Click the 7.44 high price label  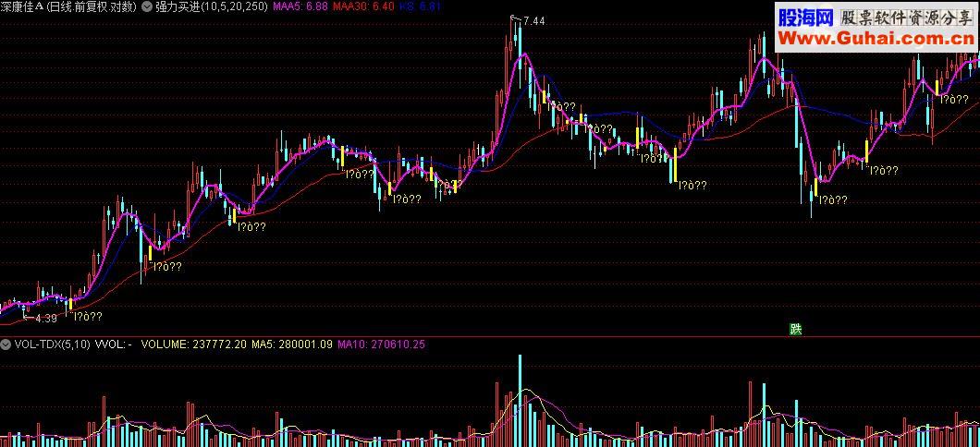[x=533, y=21]
